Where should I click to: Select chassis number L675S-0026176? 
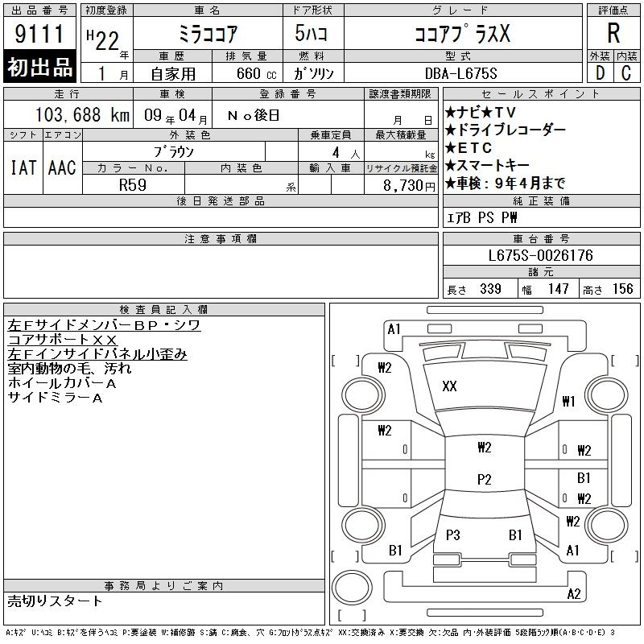(x=540, y=255)
